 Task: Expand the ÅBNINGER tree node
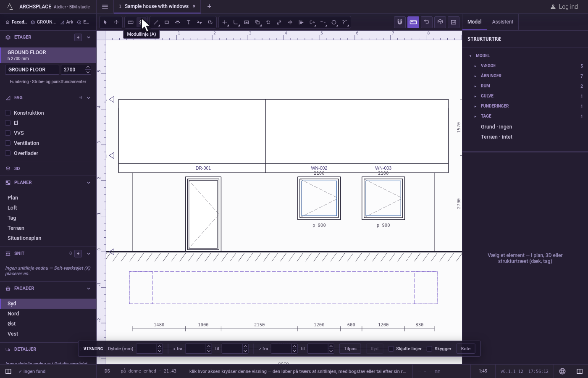click(475, 76)
